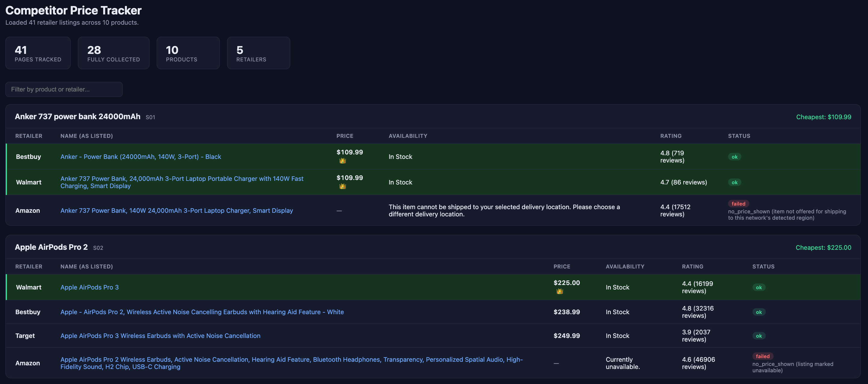Image resolution: width=868 pixels, height=384 pixels.
Task: Click the "Loaded 41 retailer listings" subtitle
Action: pyautogui.click(x=72, y=23)
